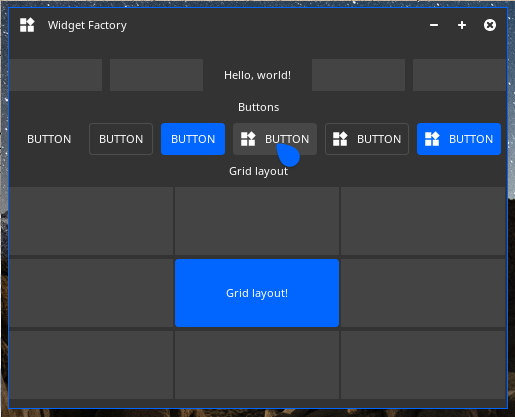This screenshot has height=417, width=515.
Task: Click the Widget Factory app logo icon
Action: 27,25
